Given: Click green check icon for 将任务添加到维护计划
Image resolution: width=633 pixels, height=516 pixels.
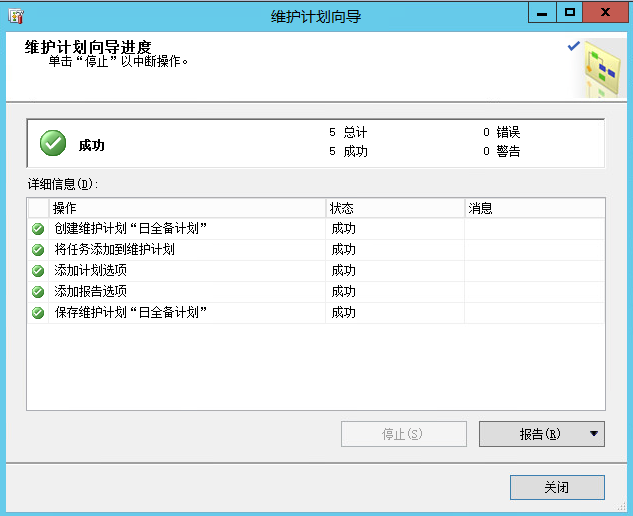Looking at the screenshot, I should [x=38, y=250].
